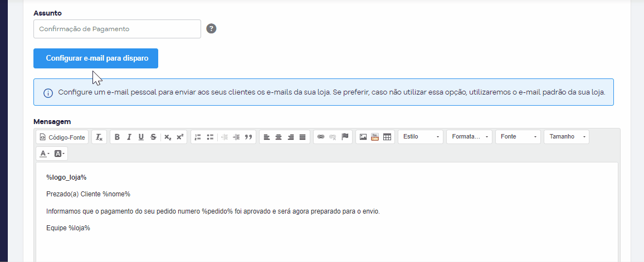Apply strikethrough formatting
This screenshot has height=262, width=644.
153,137
